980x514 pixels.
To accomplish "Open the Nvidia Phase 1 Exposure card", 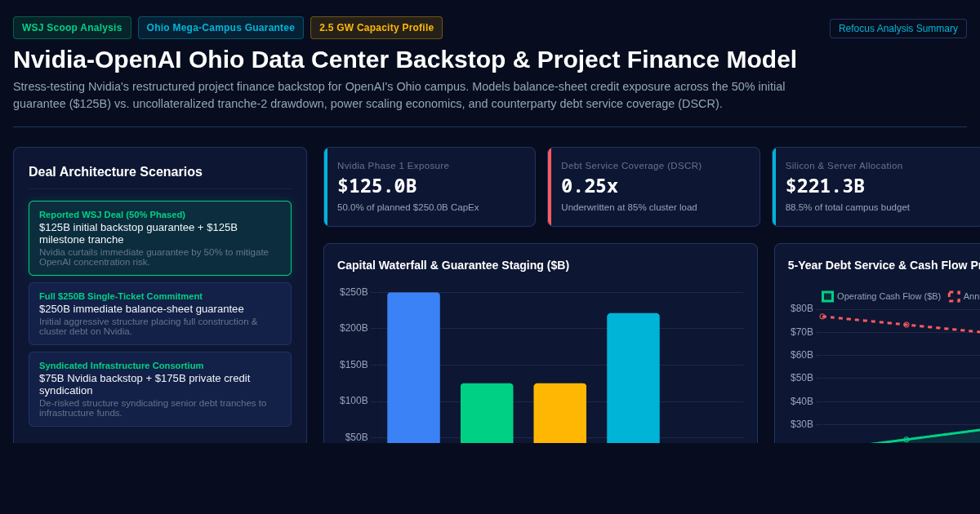I will pyautogui.click(x=430, y=187).
